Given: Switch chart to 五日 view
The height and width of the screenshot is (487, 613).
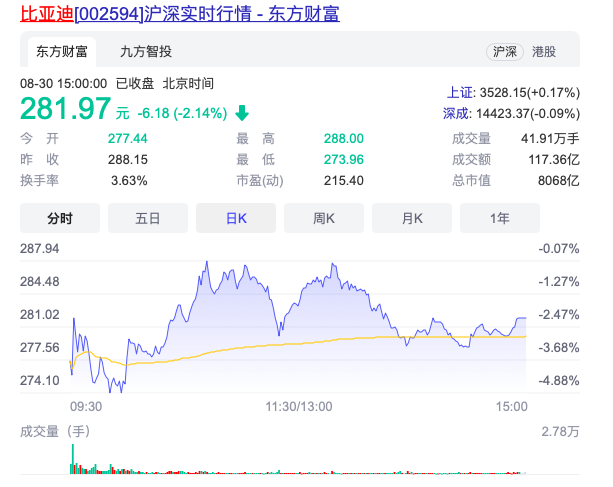Looking at the screenshot, I should (x=148, y=218).
